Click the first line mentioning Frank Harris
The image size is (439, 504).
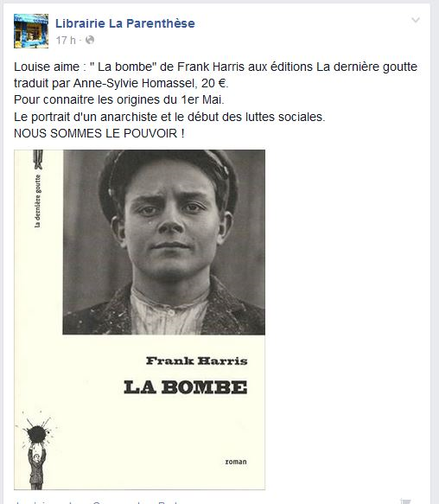pos(215,67)
